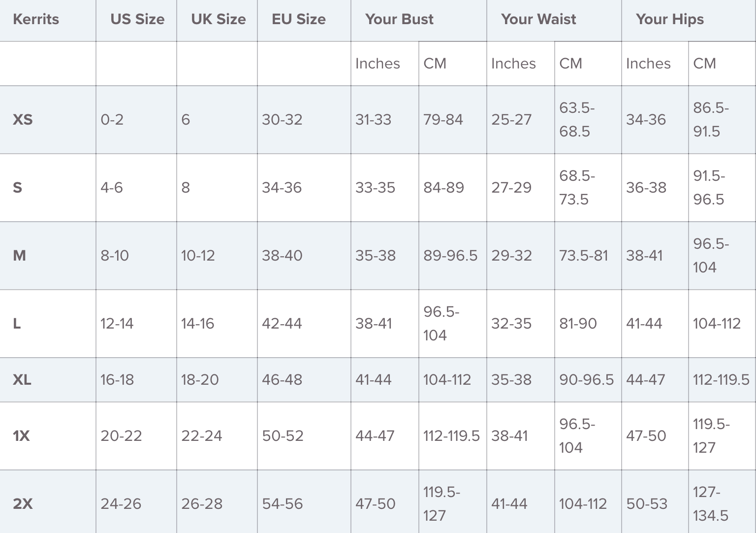This screenshot has height=533, width=756.
Task: Click the Your Hips header
Action: click(x=670, y=19)
